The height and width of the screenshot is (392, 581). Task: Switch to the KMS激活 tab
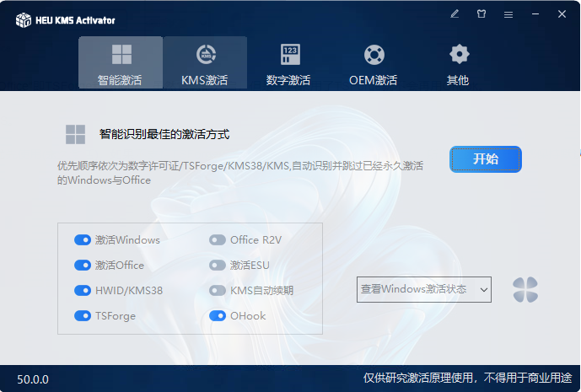205,62
